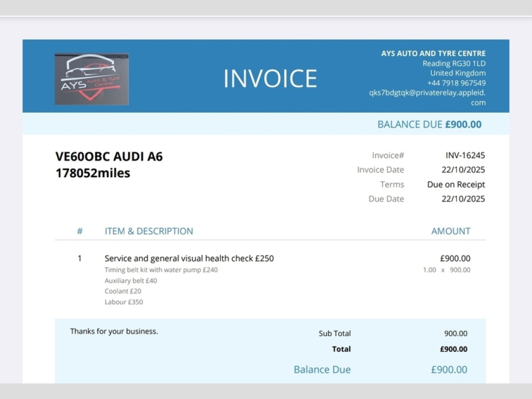The width and height of the screenshot is (532, 399).
Task: Select invoice number INV-16245
Action: click(x=465, y=155)
